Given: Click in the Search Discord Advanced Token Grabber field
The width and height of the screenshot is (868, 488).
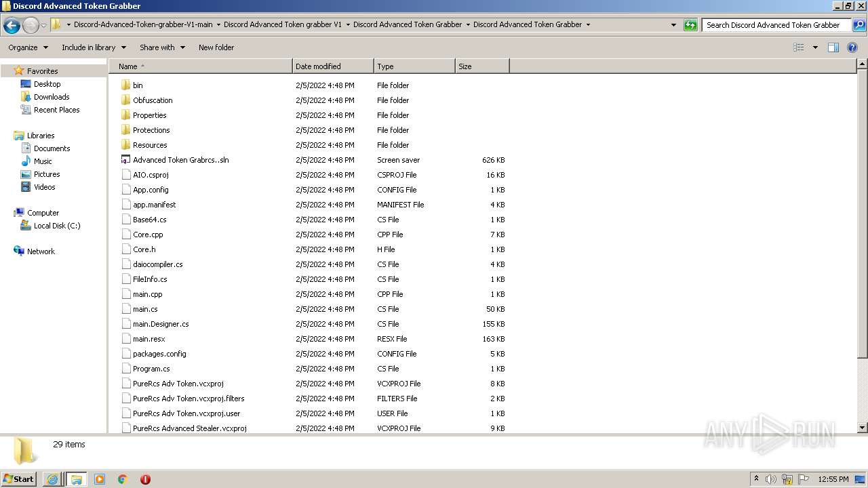Looking at the screenshot, I should (x=776, y=25).
